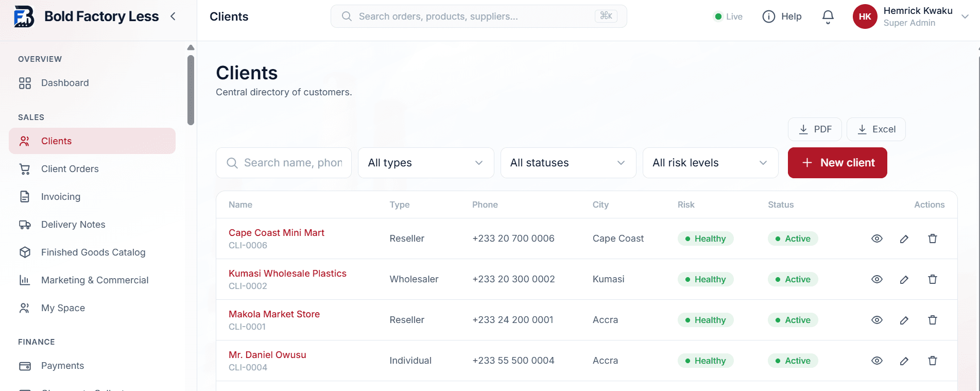Click the client search name field

[x=284, y=163]
